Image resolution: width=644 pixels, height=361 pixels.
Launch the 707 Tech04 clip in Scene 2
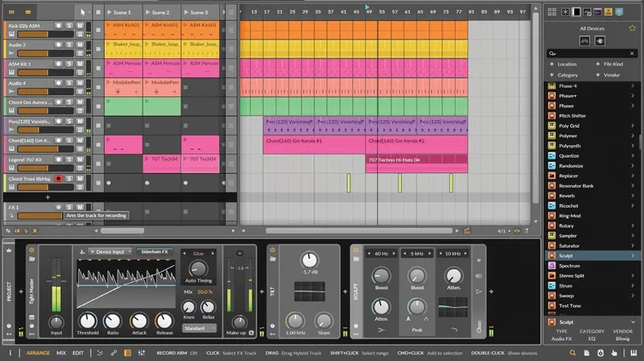click(x=147, y=159)
